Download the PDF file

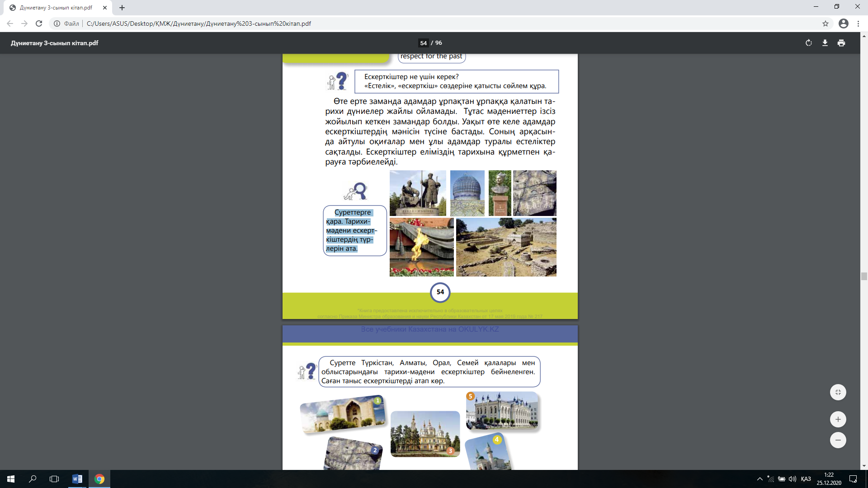825,43
